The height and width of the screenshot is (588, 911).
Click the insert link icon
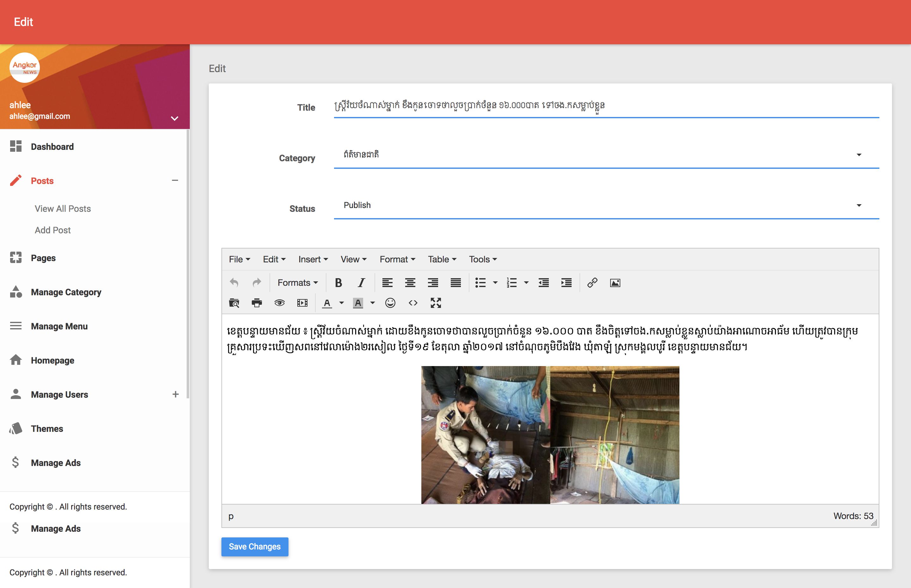pyautogui.click(x=592, y=283)
